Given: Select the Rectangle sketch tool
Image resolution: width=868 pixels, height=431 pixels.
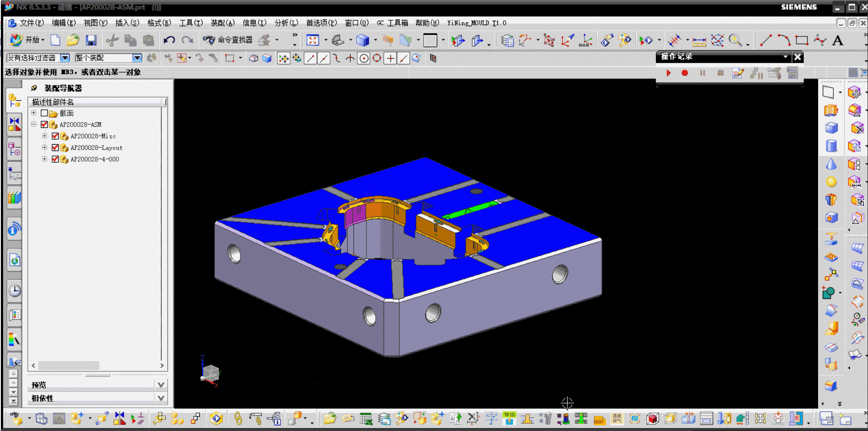Looking at the screenshot, I should (x=802, y=40).
